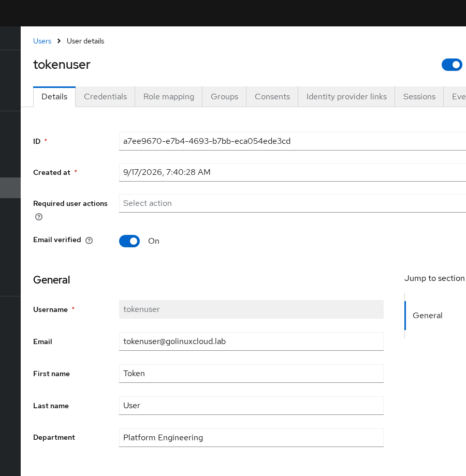Open the Required user actions dropdown

[293, 203]
